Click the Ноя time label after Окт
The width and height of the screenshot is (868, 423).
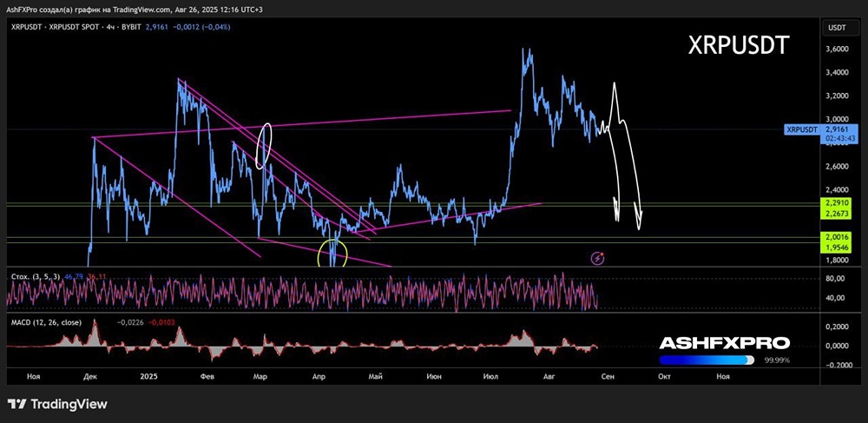[722, 376]
